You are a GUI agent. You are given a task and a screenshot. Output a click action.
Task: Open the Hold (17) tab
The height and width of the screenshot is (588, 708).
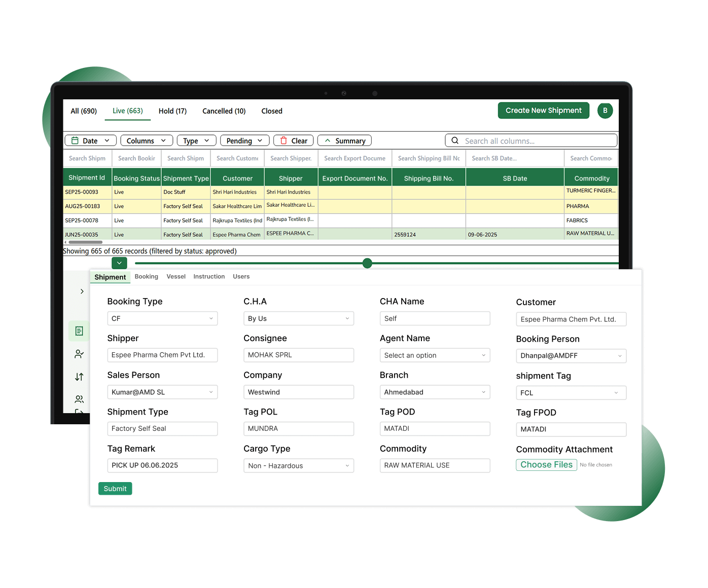click(172, 111)
